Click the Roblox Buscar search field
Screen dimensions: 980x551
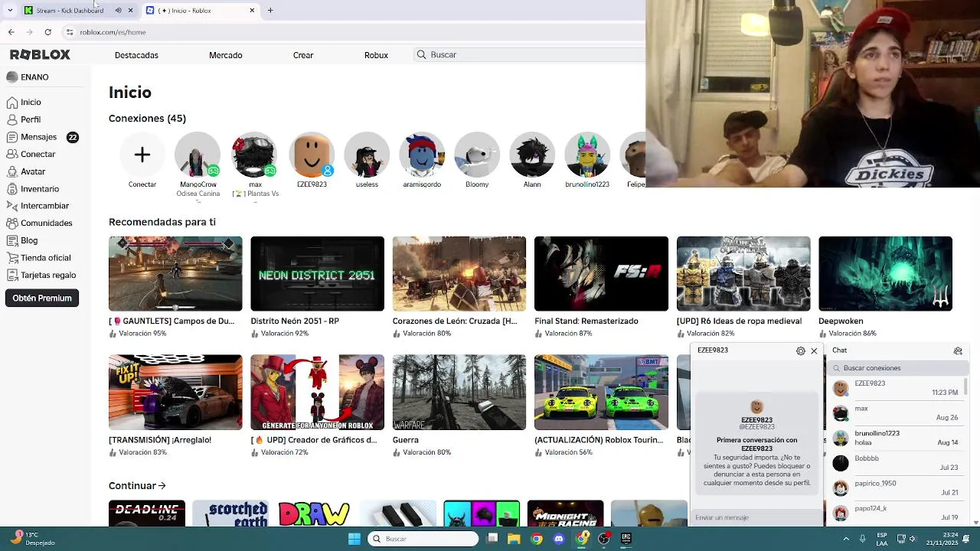(x=528, y=55)
